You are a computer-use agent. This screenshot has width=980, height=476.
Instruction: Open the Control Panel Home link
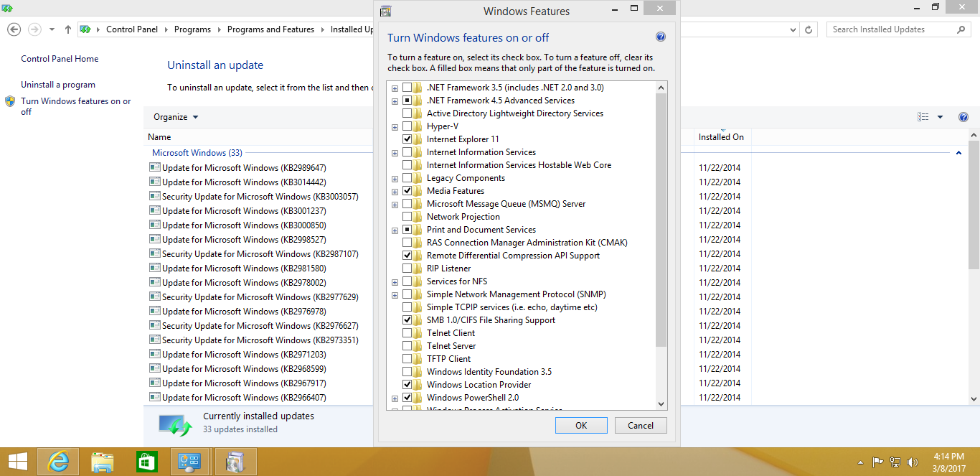60,59
